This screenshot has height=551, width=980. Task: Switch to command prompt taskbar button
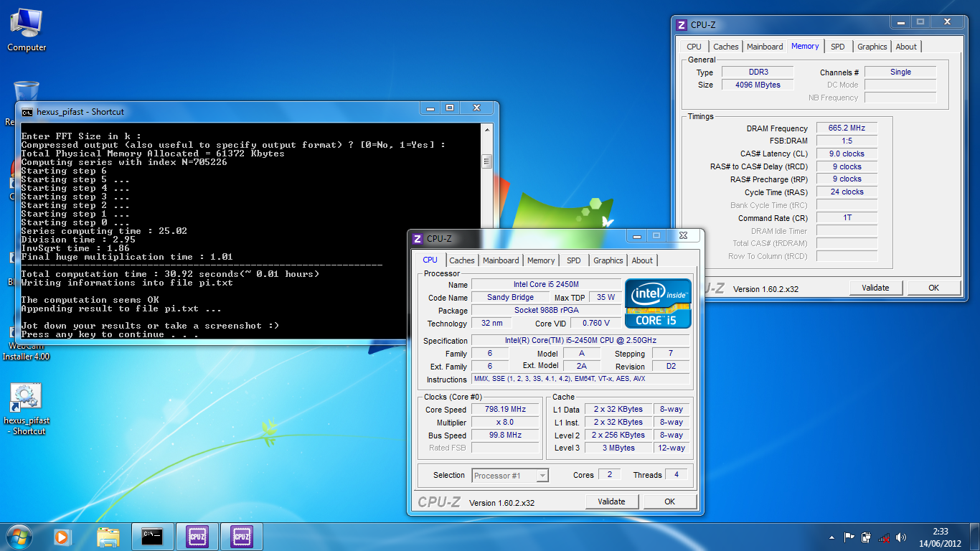(152, 537)
